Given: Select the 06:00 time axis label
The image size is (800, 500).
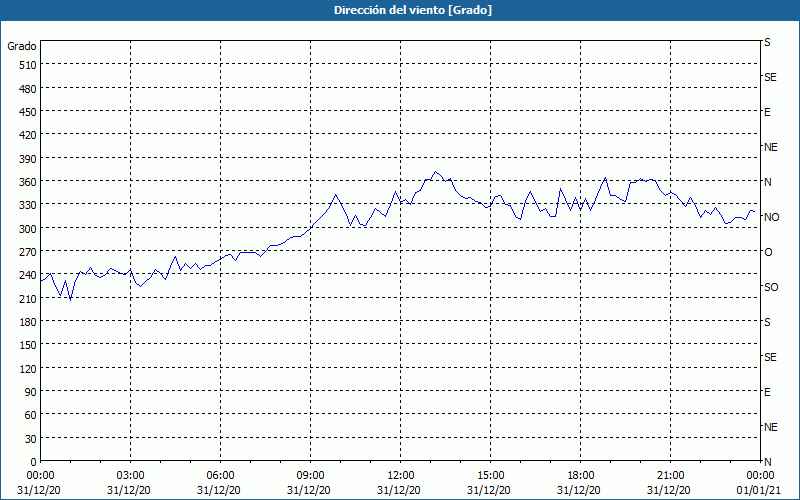Looking at the screenshot, I should [220, 476].
